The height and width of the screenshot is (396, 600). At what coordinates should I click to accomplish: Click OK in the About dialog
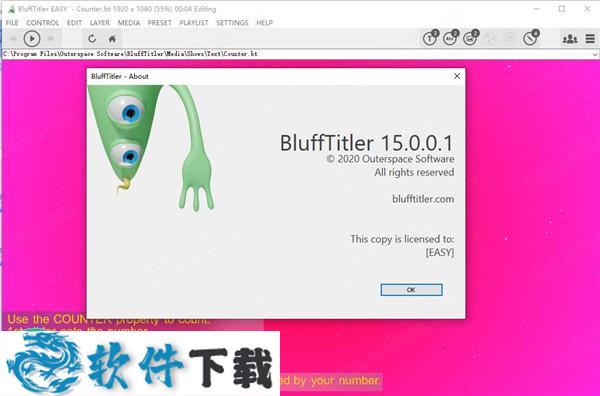(411, 290)
